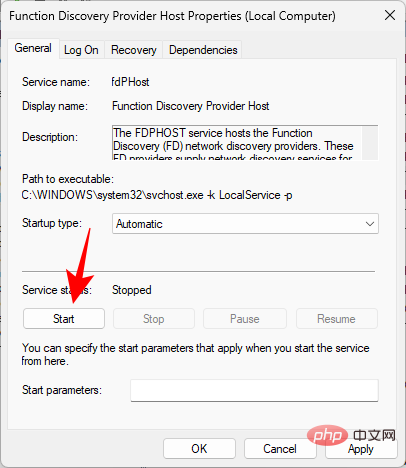Confirm the dialog with OK
Screen dimensions: 406x468
pos(199,449)
